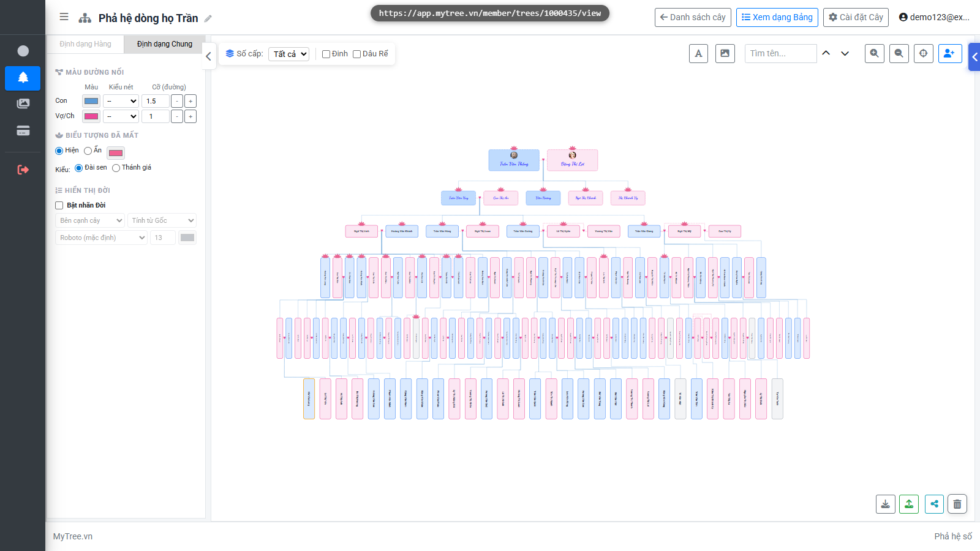
Task: Change generation label gray color swatch
Action: pyautogui.click(x=187, y=238)
